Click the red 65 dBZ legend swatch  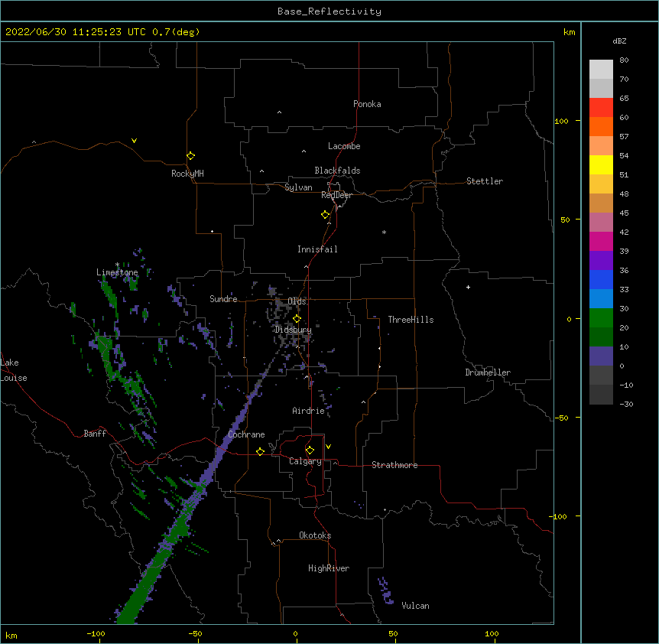click(x=601, y=107)
